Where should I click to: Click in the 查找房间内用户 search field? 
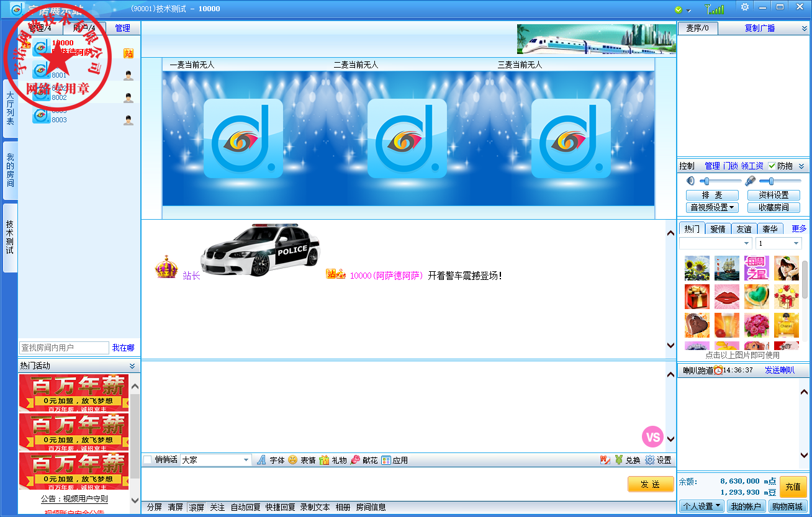coord(64,348)
